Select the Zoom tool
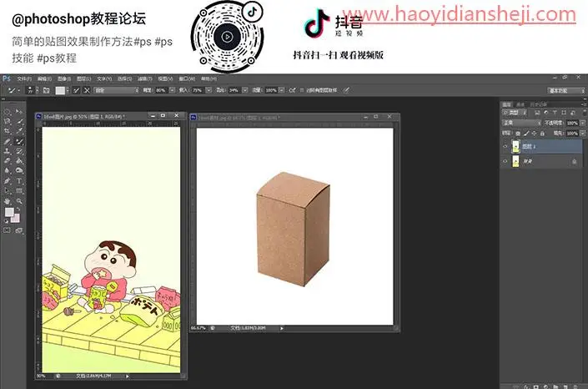Viewport: 588px width, 389px height. [x=19, y=201]
